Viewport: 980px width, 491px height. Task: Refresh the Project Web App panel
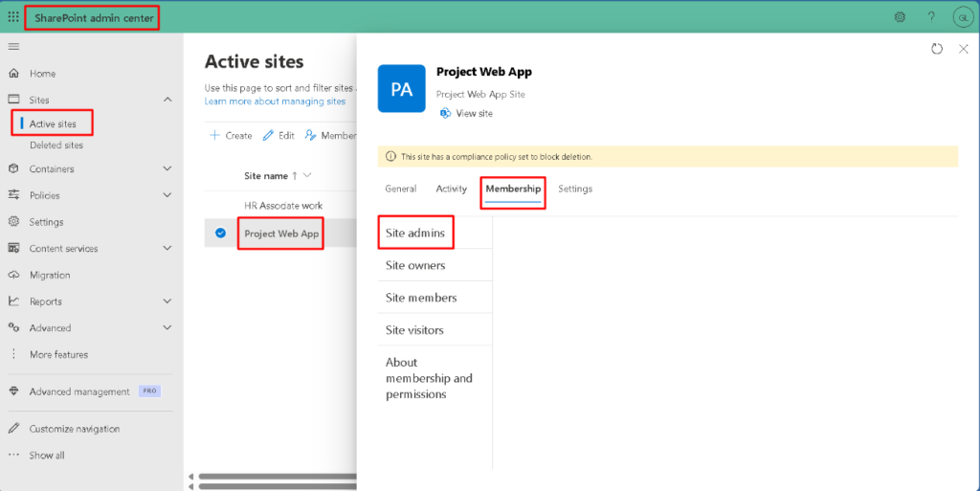point(936,49)
